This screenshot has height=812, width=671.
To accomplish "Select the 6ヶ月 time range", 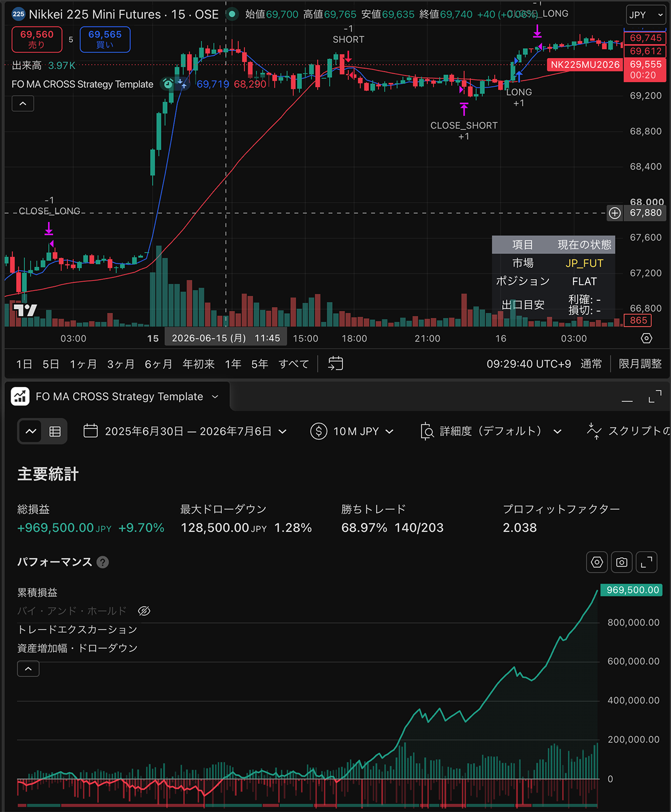I will point(158,364).
